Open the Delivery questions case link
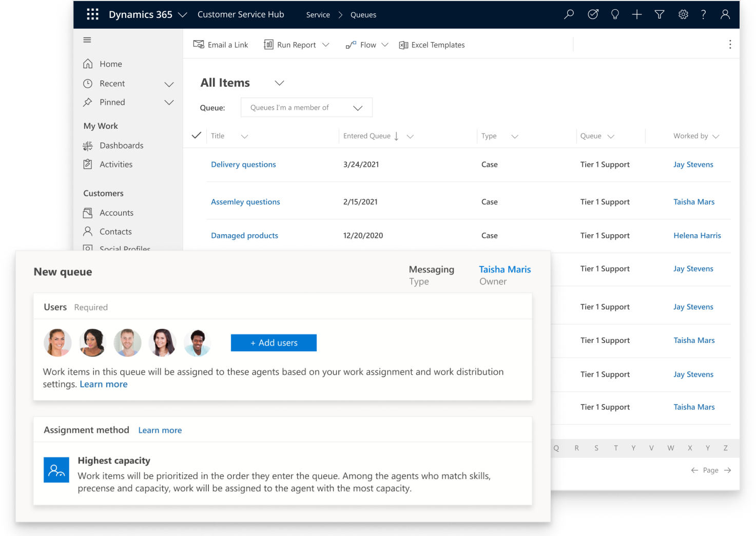Image resolution: width=756 pixels, height=536 pixels. 243,165
